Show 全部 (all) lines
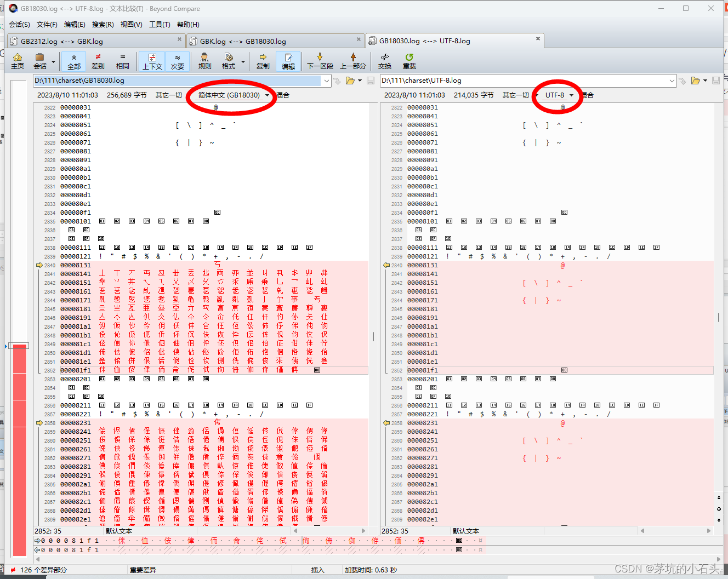Viewport: 728px width, 579px height. click(74, 61)
